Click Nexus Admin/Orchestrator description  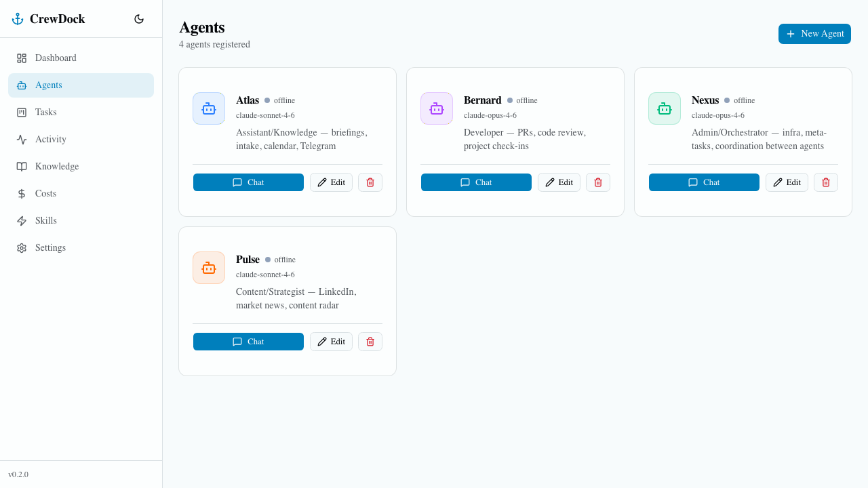tap(759, 139)
